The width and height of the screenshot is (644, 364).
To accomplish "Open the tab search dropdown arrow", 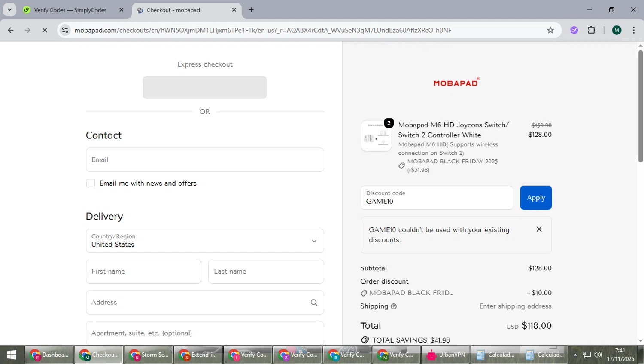I will coord(9,10).
